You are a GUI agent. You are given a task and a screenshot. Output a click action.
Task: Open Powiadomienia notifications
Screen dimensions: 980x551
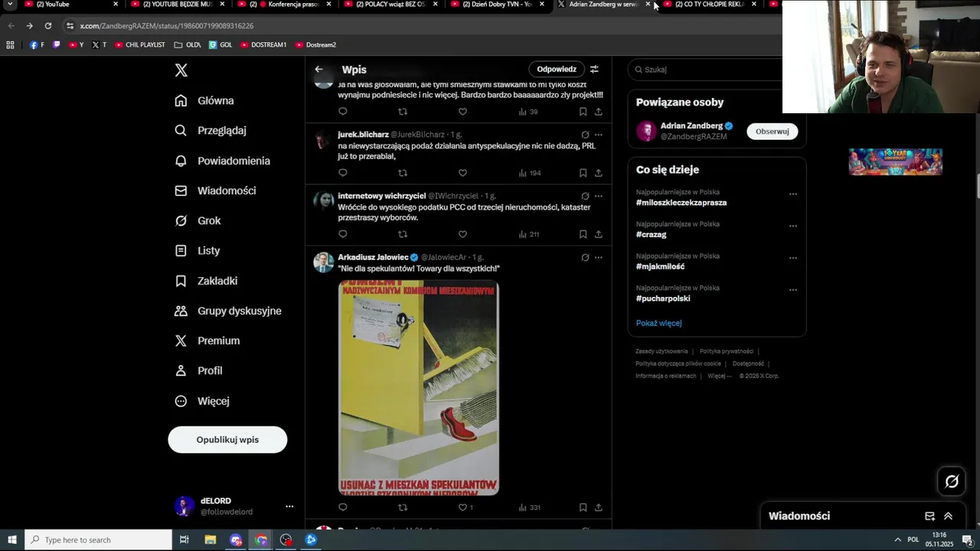[222, 161]
